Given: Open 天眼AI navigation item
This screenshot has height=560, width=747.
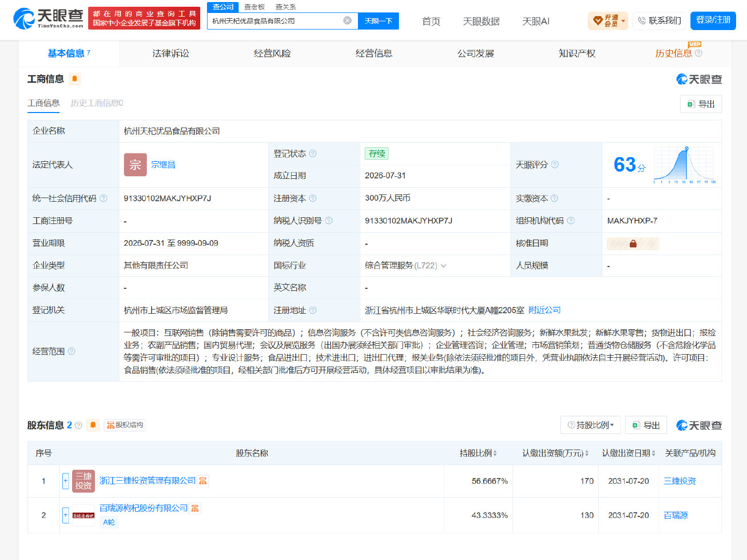Looking at the screenshot, I should (x=536, y=21).
